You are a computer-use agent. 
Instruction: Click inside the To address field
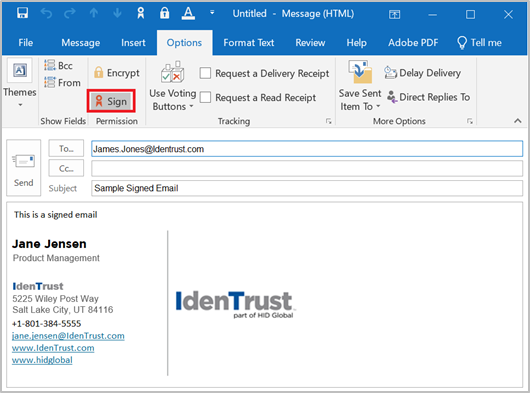(x=307, y=149)
